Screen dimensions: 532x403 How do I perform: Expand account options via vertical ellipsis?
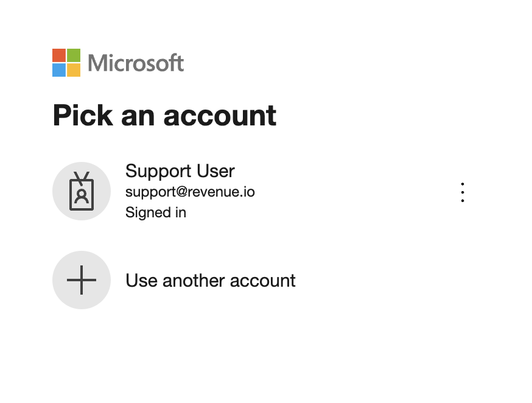(463, 192)
